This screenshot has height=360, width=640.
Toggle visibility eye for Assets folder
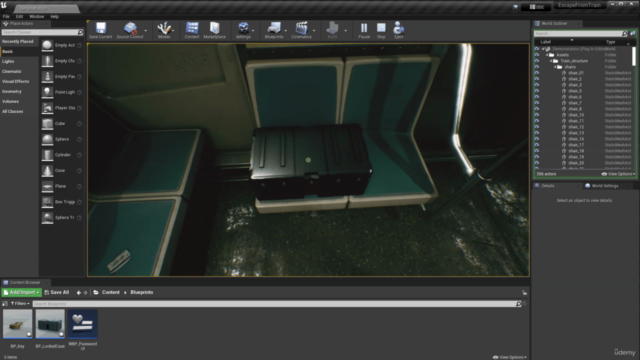[x=537, y=55]
